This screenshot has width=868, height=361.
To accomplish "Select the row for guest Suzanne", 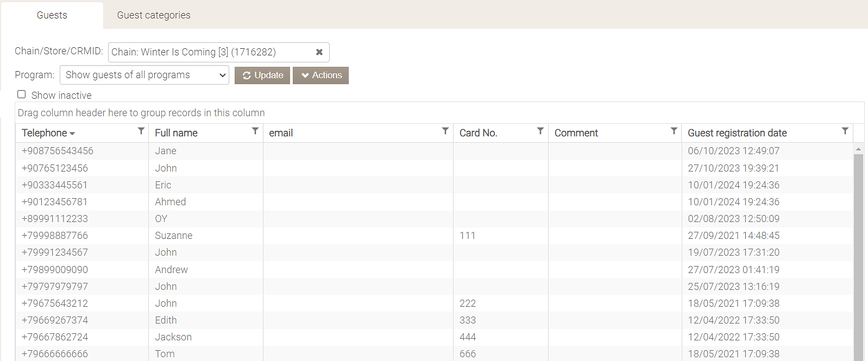I will [x=174, y=236].
